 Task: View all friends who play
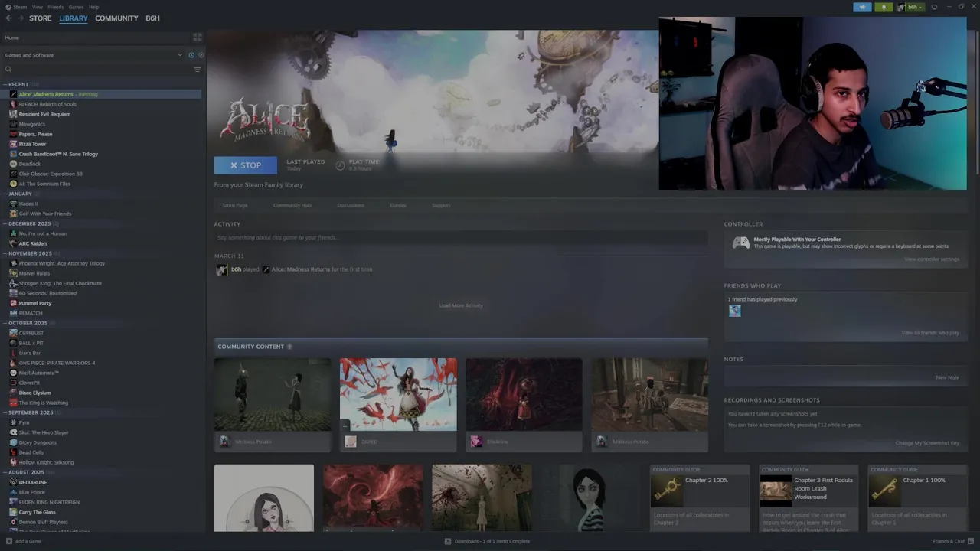[930, 333]
